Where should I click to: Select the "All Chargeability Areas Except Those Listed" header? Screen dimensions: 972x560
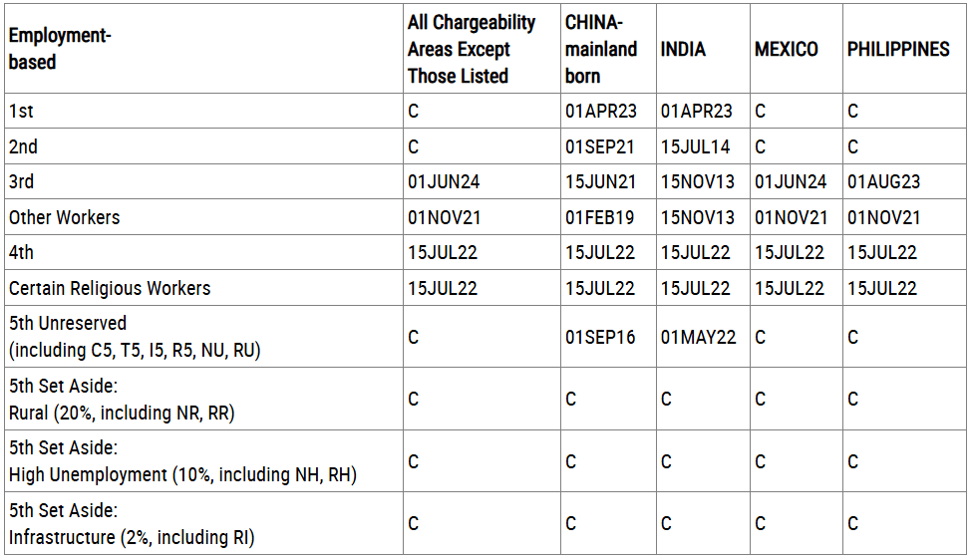click(x=472, y=49)
